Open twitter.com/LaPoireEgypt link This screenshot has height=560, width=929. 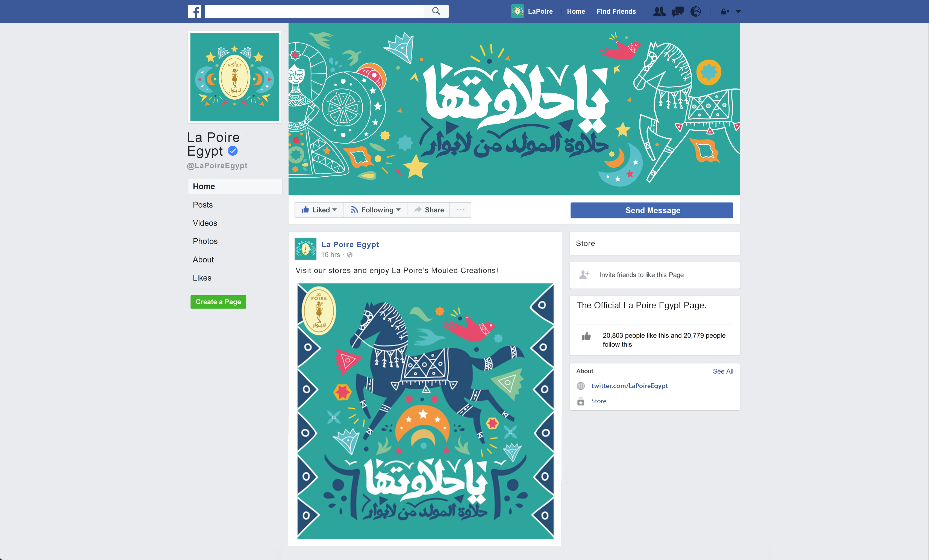pos(629,386)
